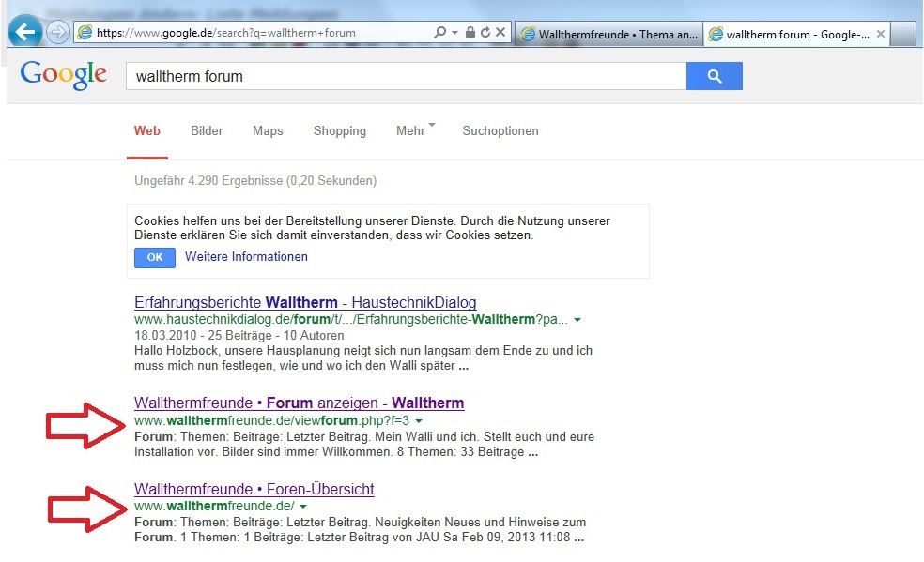Switch to the Wallthermfreunde Thema browser tab

click(x=608, y=34)
